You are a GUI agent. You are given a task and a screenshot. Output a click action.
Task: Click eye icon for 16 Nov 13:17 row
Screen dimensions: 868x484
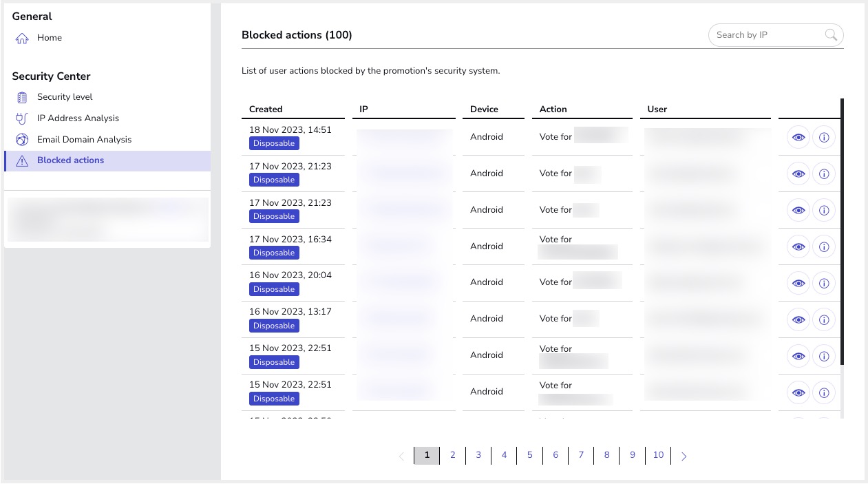coord(798,319)
